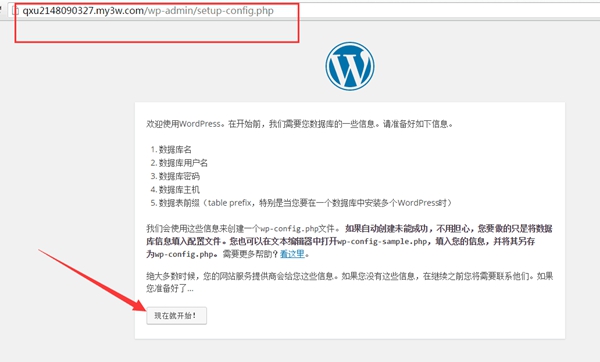Click the 'wp-config-sample.php' text
Screen dimensions: 600x362
(383, 241)
